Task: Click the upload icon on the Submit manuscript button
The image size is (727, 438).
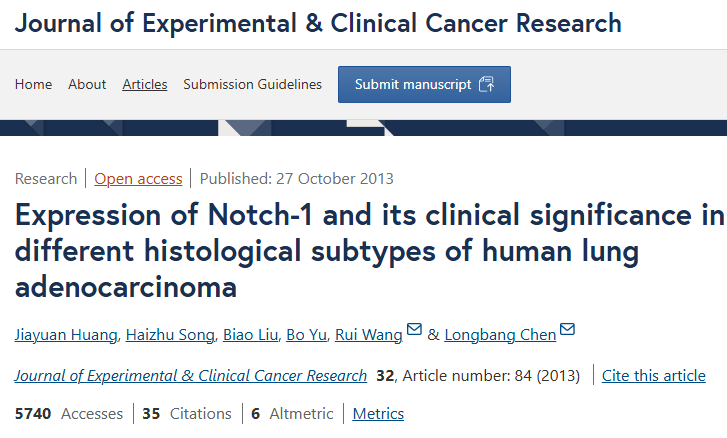Action: [486, 84]
